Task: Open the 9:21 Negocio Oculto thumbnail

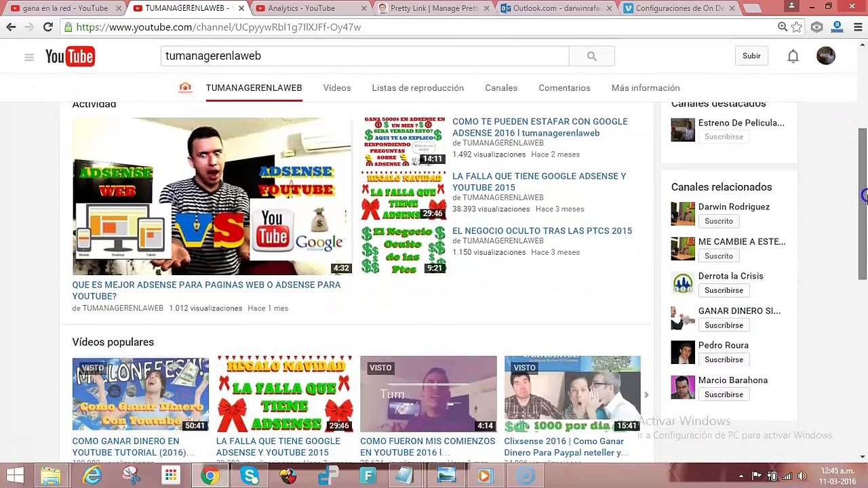Action: (x=403, y=250)
